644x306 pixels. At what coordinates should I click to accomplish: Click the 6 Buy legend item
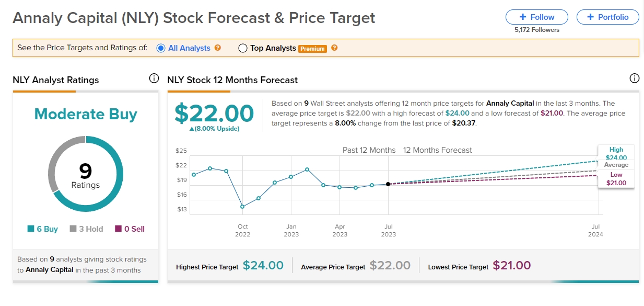42,229
